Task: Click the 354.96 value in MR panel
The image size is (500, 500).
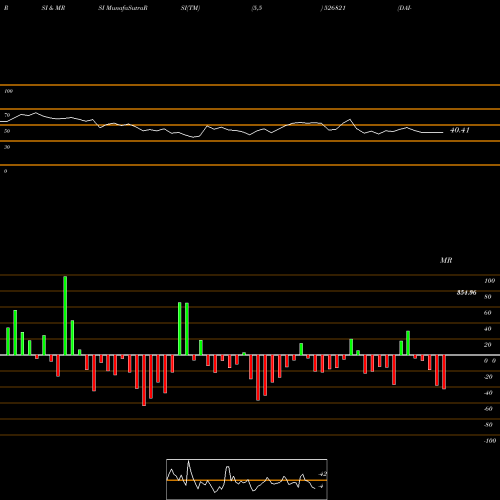Action: pyautogui.click(x=466, y=293)
